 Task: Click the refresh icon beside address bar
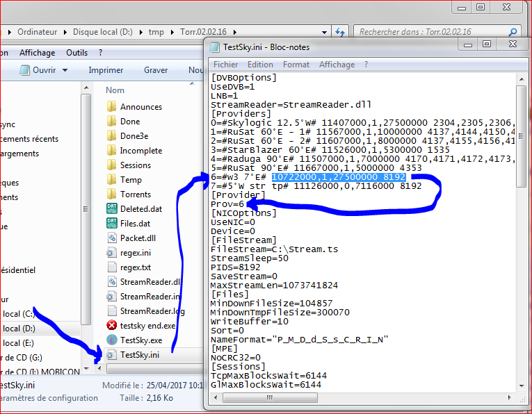pos(340,32)
